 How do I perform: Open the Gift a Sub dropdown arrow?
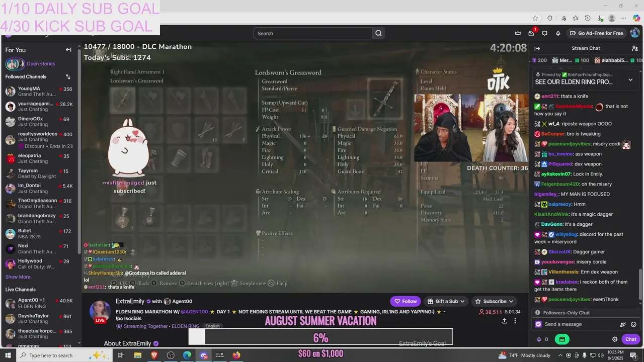[x=463, y=301]
